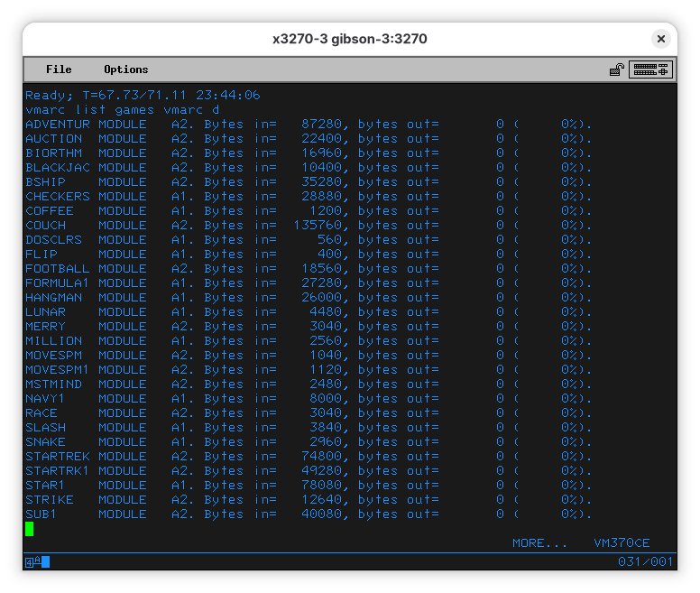Select the BSHIP module row
The height and width of the screenshot is (593, 700).
pos(309,181)
